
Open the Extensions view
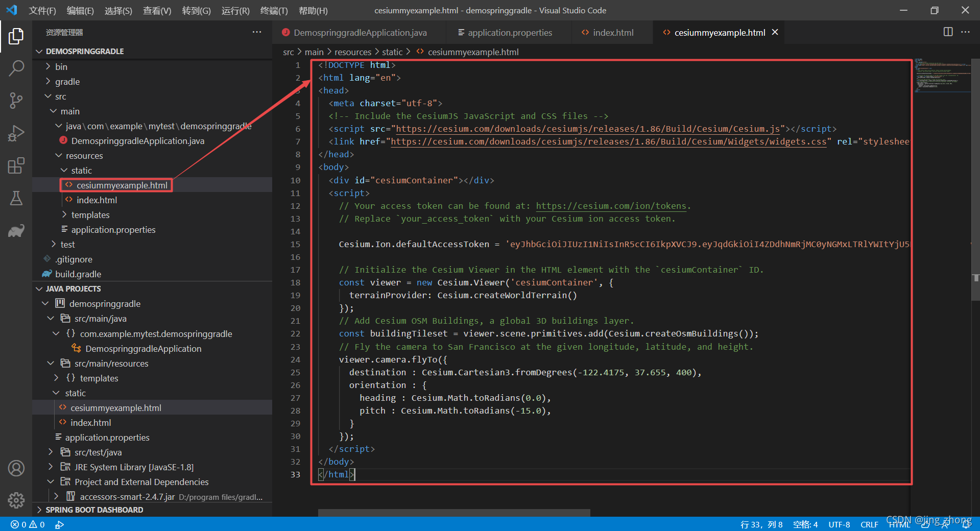coord(16,166)
